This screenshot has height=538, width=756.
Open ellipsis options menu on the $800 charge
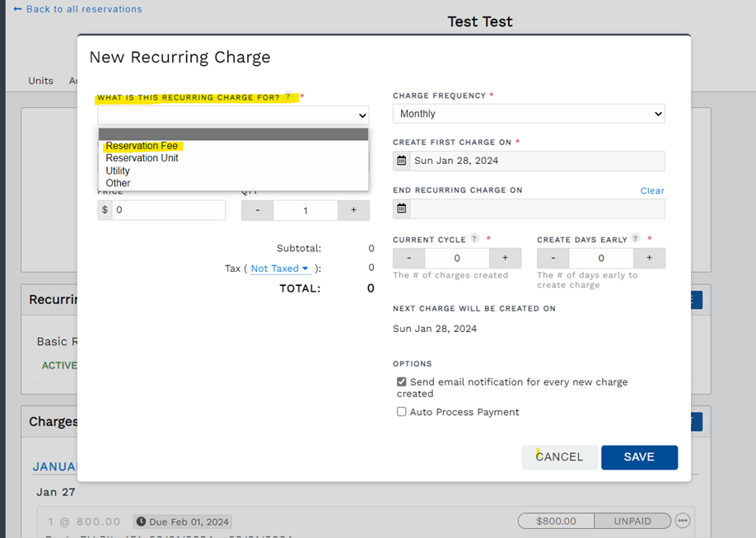click(x=682, y=520)
